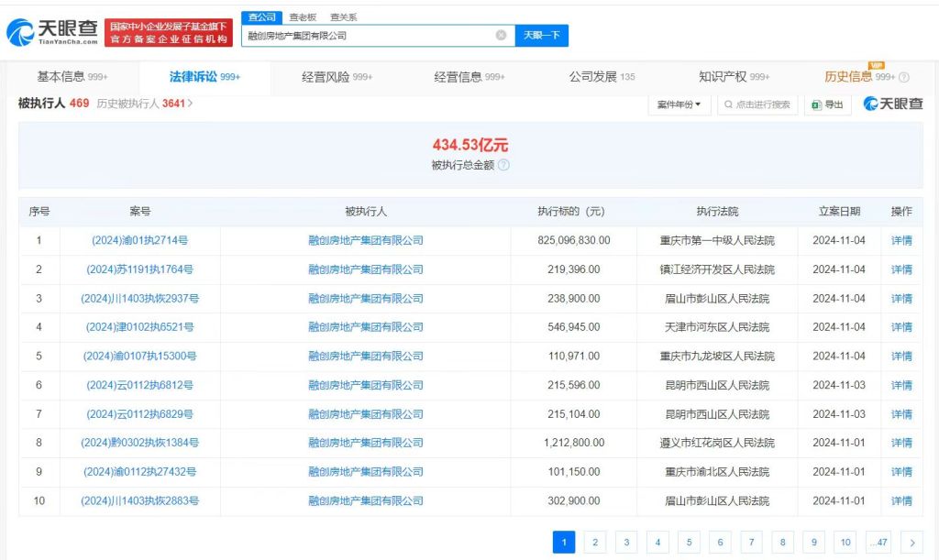Click the question mark beside 被执行总金额
The height and width of the screenshot is (560, 939).
[x=503, y=165]
